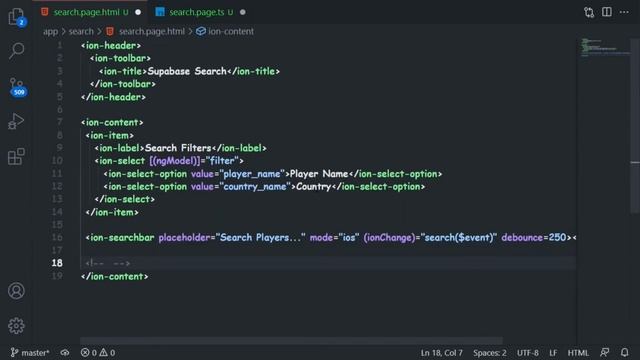Click Ln 18, Col 7 cursor position
640x360 pixels.
(x=442, y=353)
